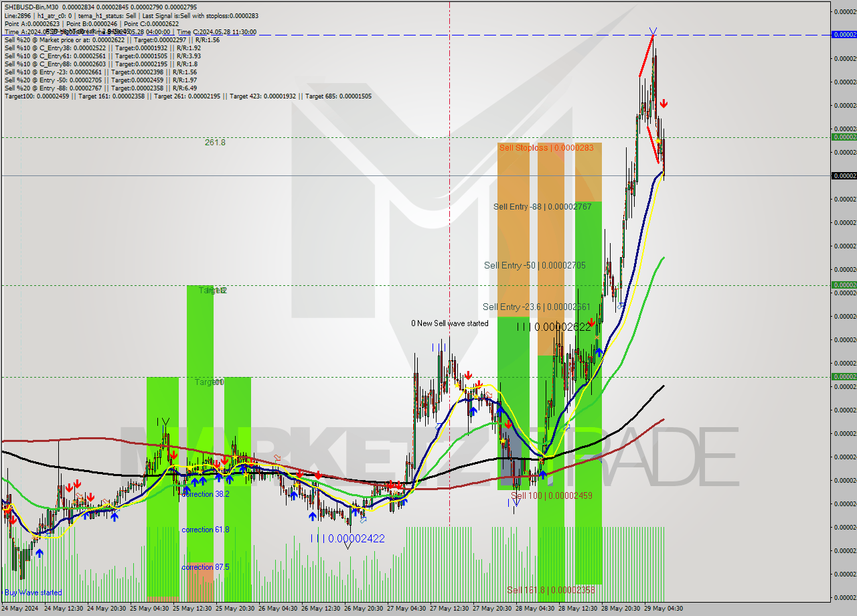
Task: Click the '29 May 04:30' time label
Action: click(x=664, y=609)
